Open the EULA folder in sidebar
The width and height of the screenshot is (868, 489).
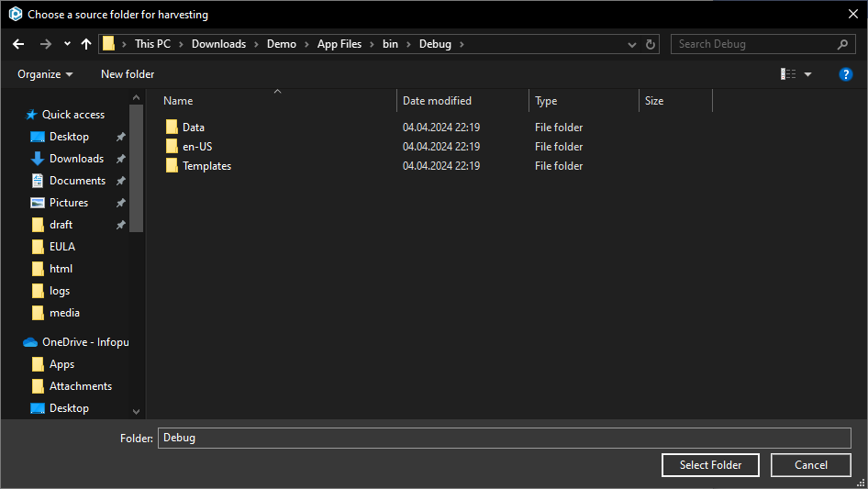(x=62, y=247)
